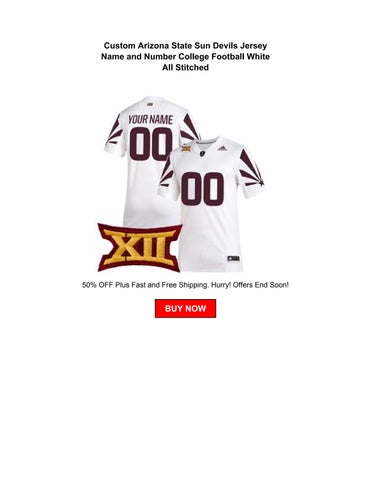Click the 00 number on front jersey

pyautogui.click(x=202, y=189)
